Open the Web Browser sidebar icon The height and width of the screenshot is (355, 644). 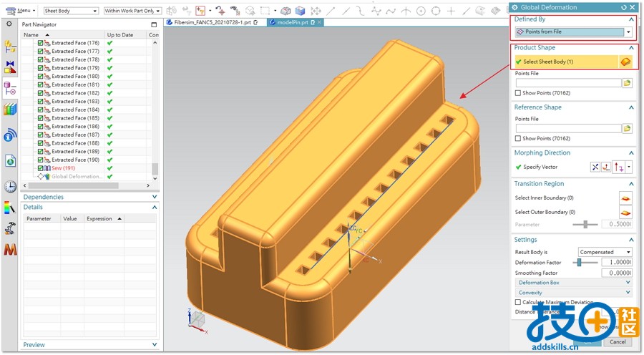10,161
